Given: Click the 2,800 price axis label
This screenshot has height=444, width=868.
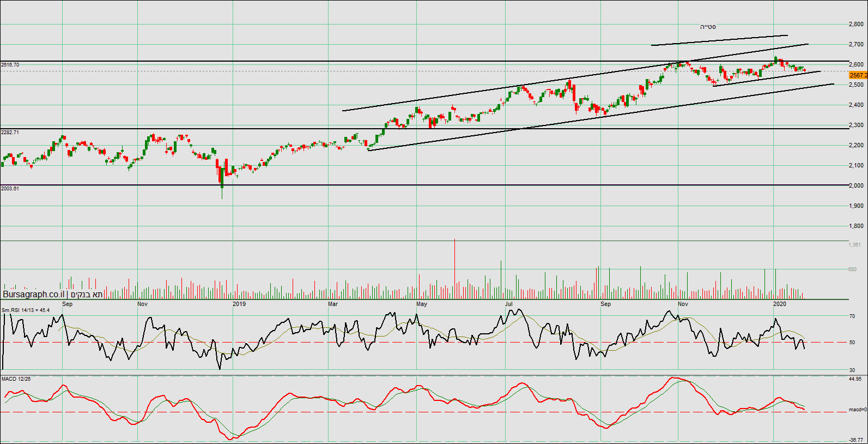Looking at the screenshot, I should [x=856, y=24].
